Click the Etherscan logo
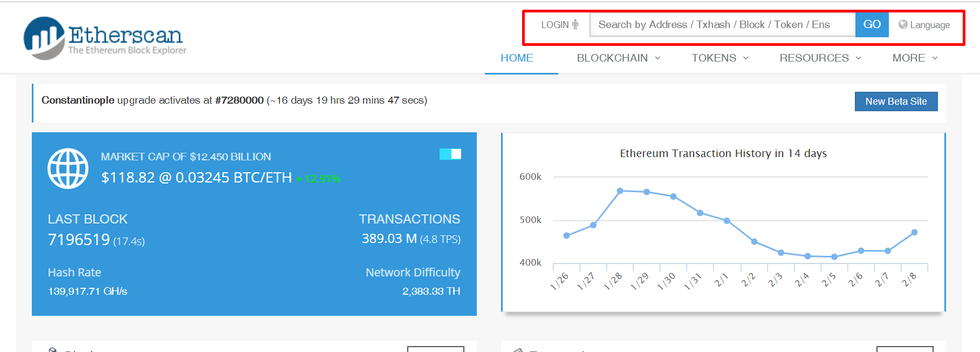Screen dimensions: 980x352 pos(105,38)
